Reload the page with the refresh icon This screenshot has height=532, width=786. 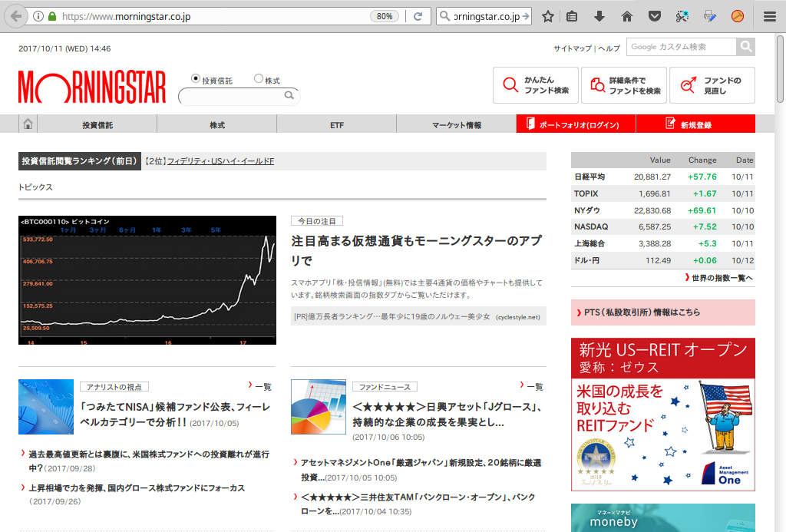click(418, 17)
